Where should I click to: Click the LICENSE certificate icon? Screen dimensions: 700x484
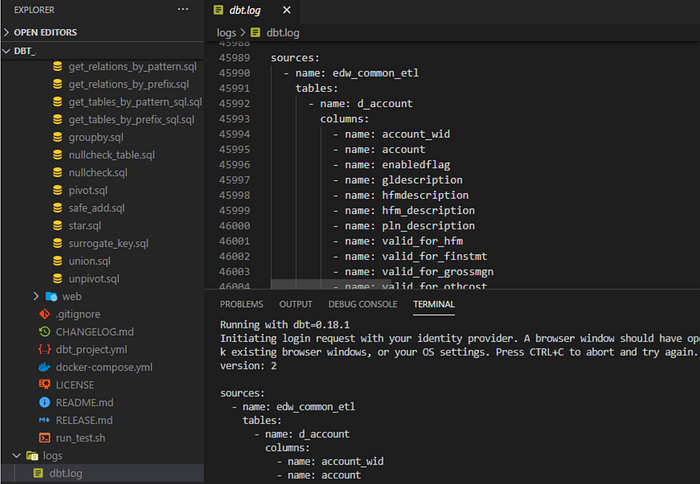coord(45,384)
